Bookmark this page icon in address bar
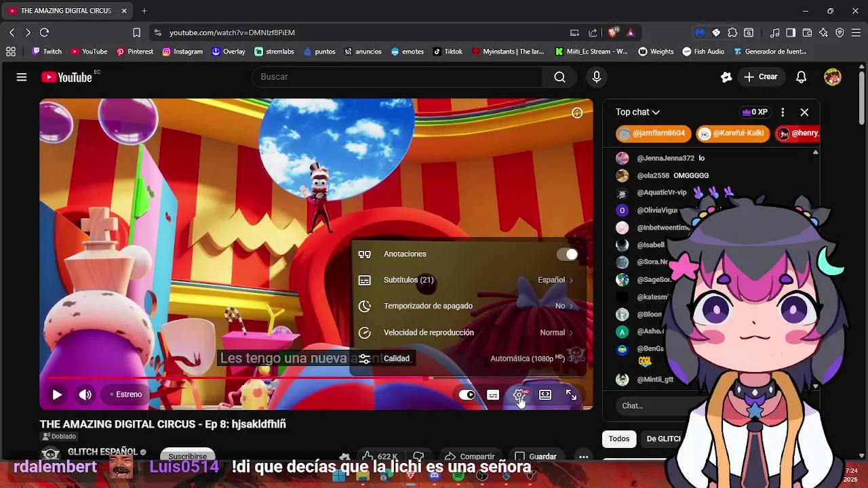The height and width of the screenshot is (488, 868). click(x=136, y=33)
